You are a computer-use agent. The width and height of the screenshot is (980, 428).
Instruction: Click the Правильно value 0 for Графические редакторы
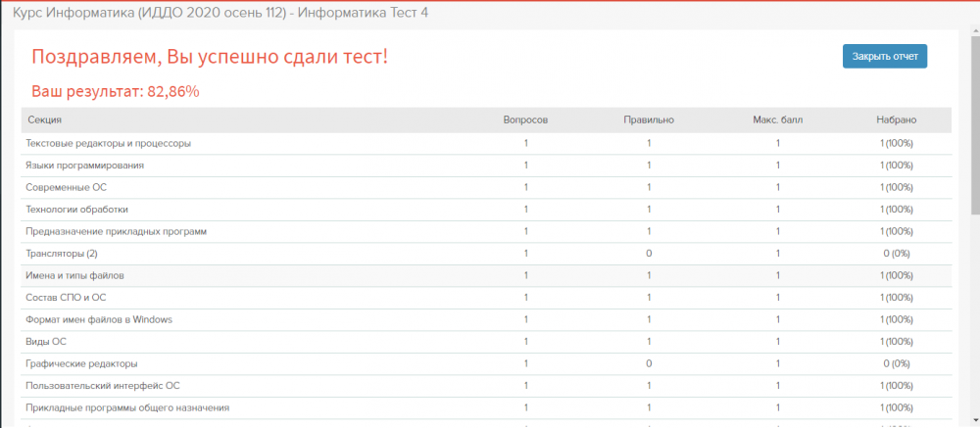point(649,363)
